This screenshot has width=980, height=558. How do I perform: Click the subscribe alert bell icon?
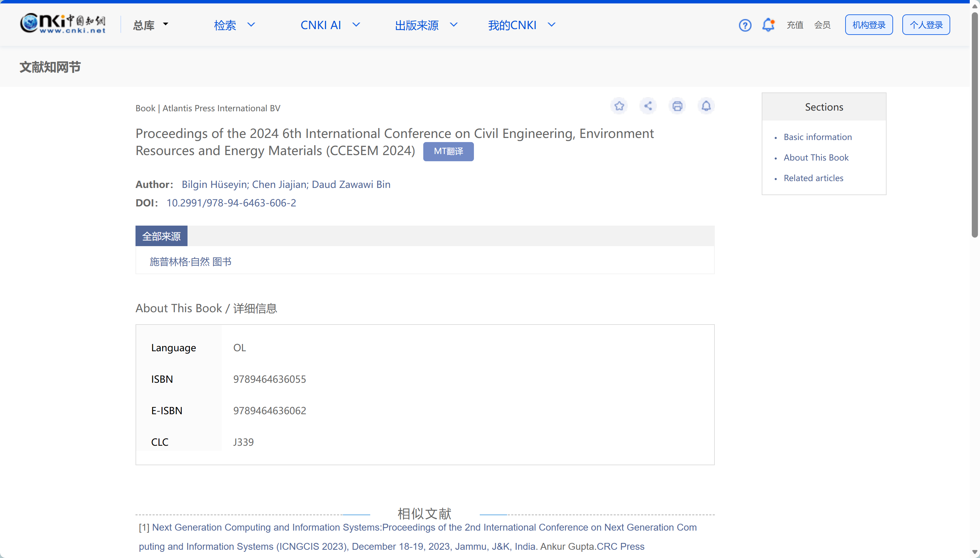(706, 106)
